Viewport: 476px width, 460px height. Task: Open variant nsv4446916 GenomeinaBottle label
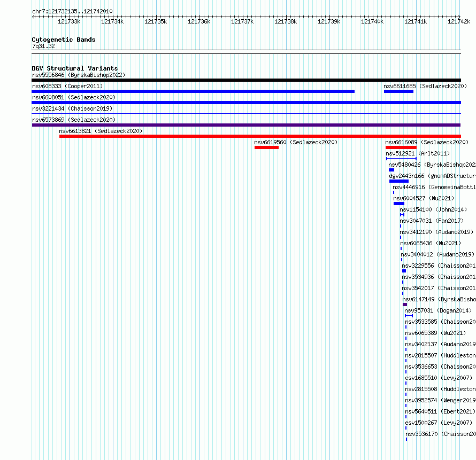click(434, 187)
